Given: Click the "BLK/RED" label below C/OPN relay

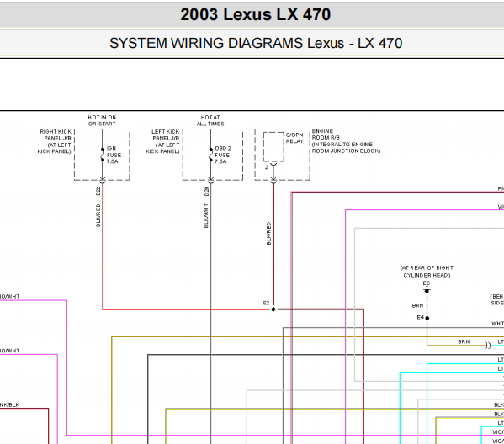Looking at the screenshot, I should click(x=268, y=233).
